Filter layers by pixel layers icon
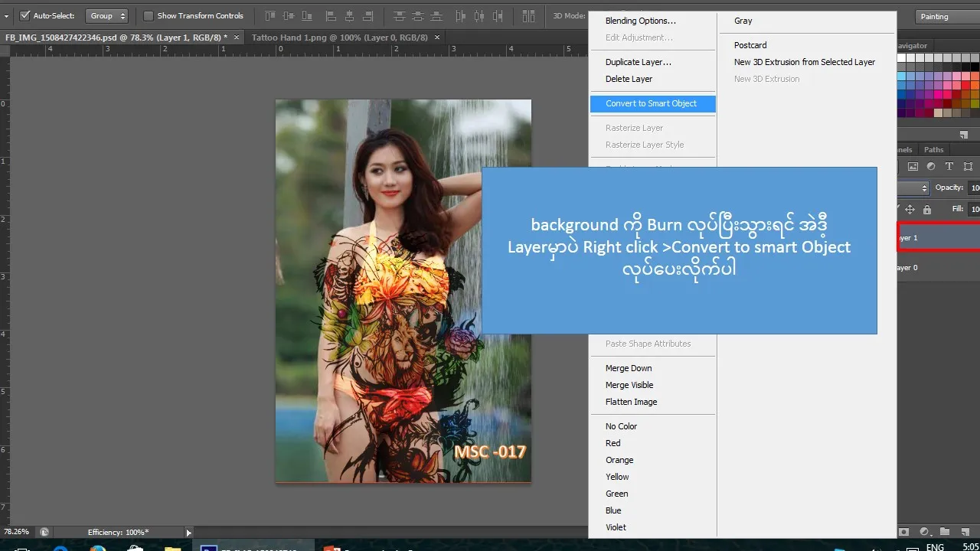980x551 pixels. tap(913, 166)
